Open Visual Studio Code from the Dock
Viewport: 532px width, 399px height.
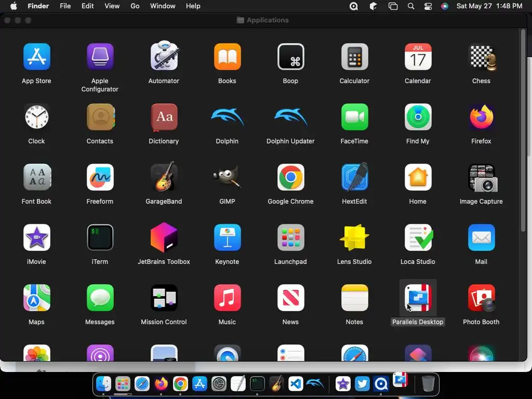(296, 384)
